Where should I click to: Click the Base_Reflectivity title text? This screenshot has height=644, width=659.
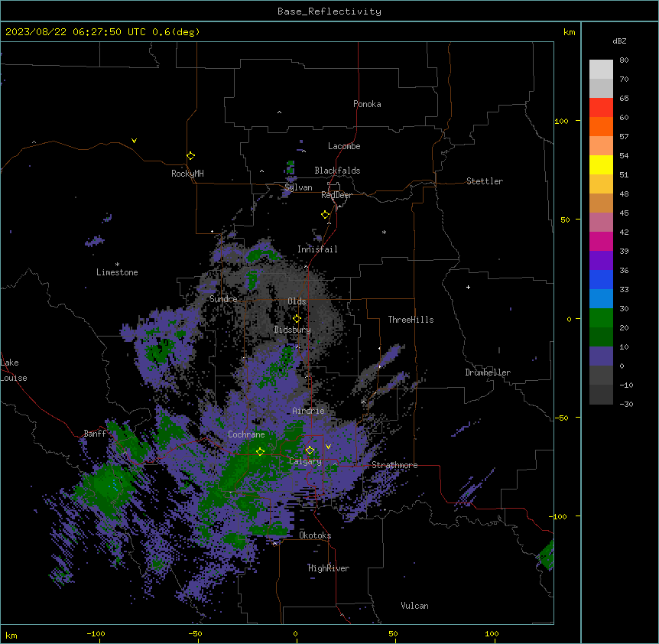tap(329, 11)
